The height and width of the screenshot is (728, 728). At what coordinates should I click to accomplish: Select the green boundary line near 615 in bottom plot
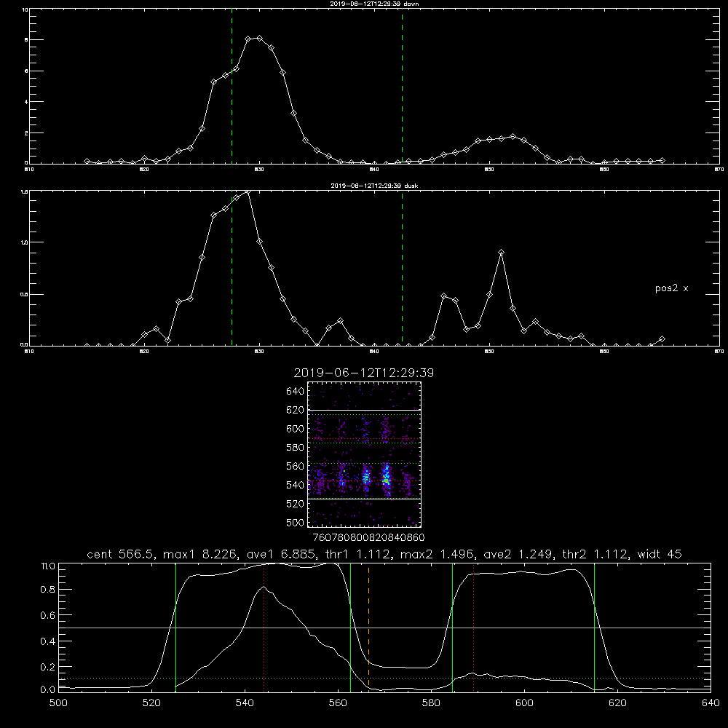(594, 627)
